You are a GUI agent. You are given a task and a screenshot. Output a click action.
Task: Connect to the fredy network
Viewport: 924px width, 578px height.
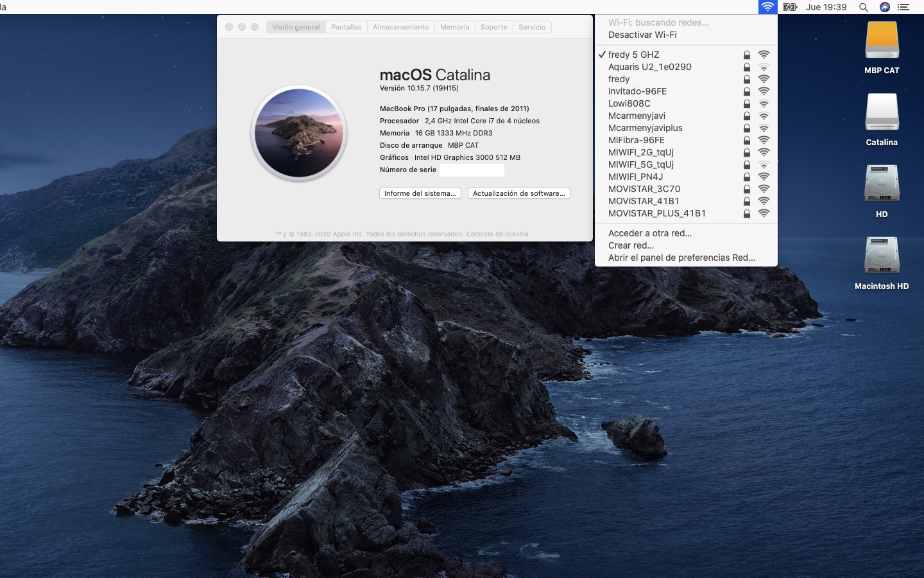(x=686, y=79)
